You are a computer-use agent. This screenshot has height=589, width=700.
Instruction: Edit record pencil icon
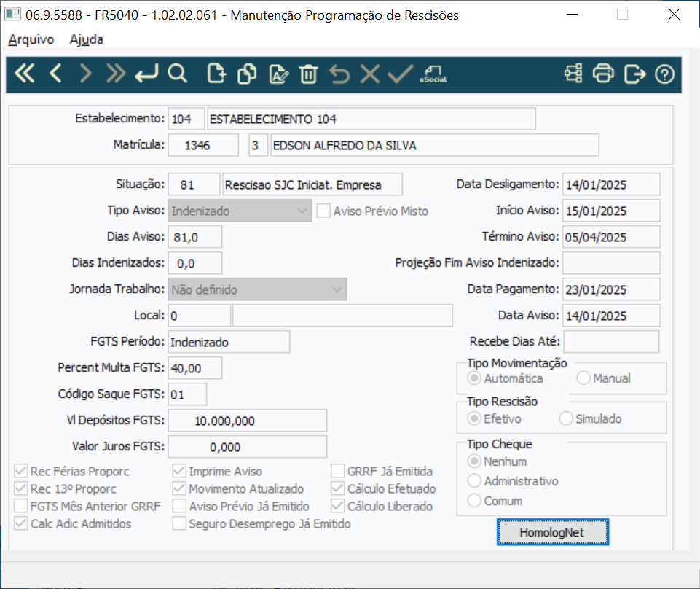click(278, 74)
